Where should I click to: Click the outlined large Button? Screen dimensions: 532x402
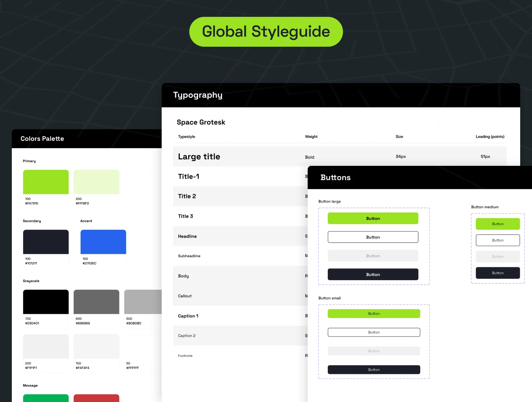pos(373,237)
